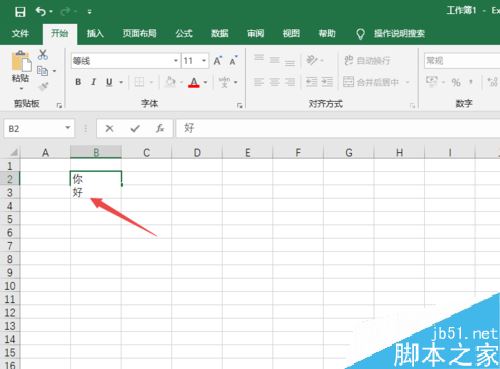Align text to top
500x369 pixels.
[259, 58]
